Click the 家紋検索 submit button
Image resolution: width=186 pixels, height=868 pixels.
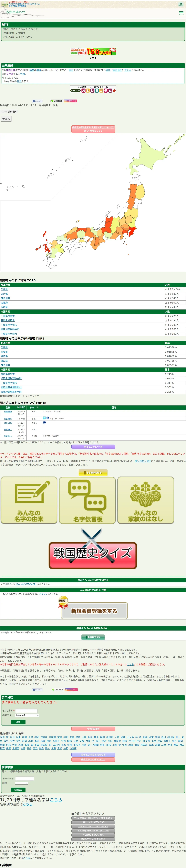tap(18, 790)
